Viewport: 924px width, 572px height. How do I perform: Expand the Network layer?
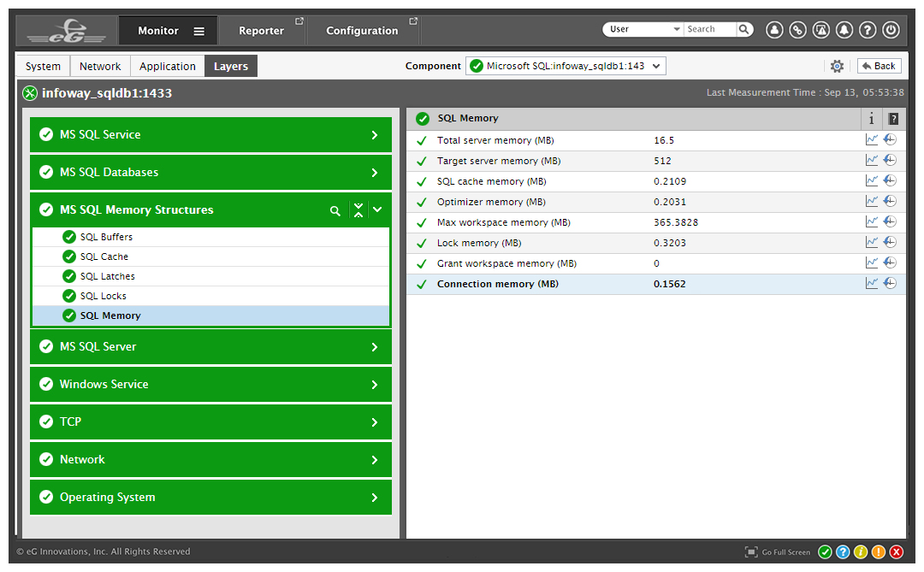374,460
